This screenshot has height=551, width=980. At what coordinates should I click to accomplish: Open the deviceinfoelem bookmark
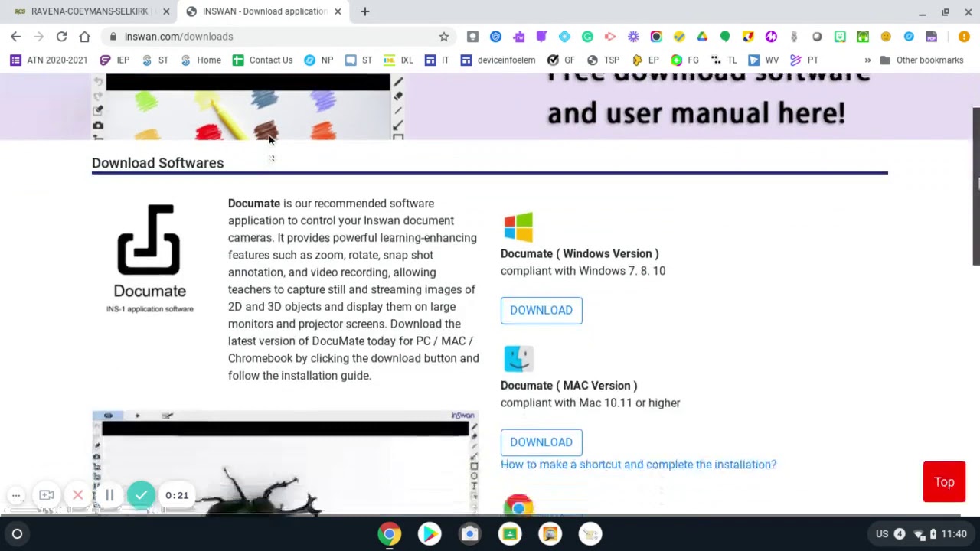coord(498,60)
